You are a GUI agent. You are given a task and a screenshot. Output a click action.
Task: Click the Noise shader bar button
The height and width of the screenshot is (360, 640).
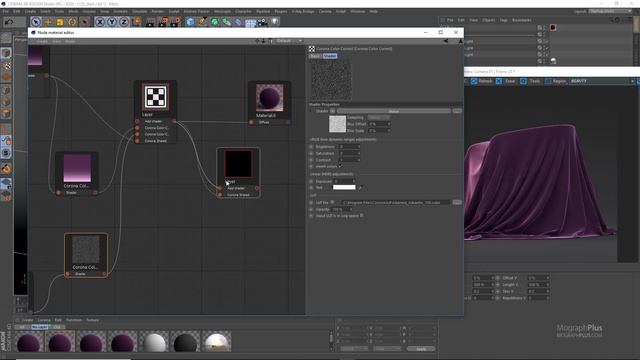[394, 111]
